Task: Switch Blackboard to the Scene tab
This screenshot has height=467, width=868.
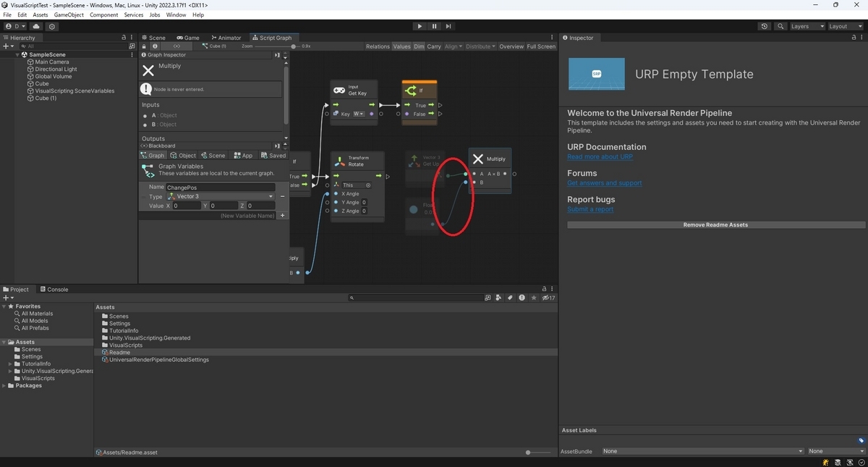Action: [x=213, y=156]
